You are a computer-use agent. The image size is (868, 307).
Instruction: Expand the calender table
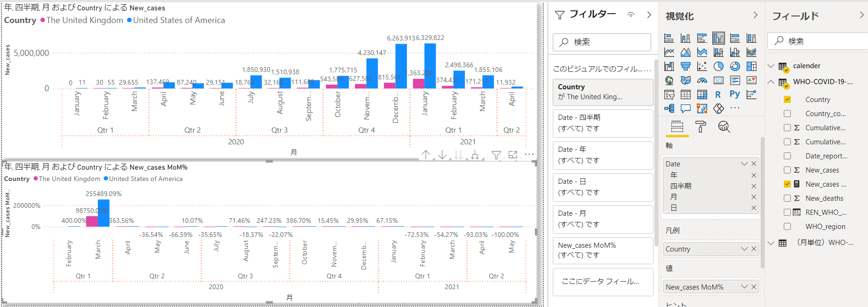[771, 66]
